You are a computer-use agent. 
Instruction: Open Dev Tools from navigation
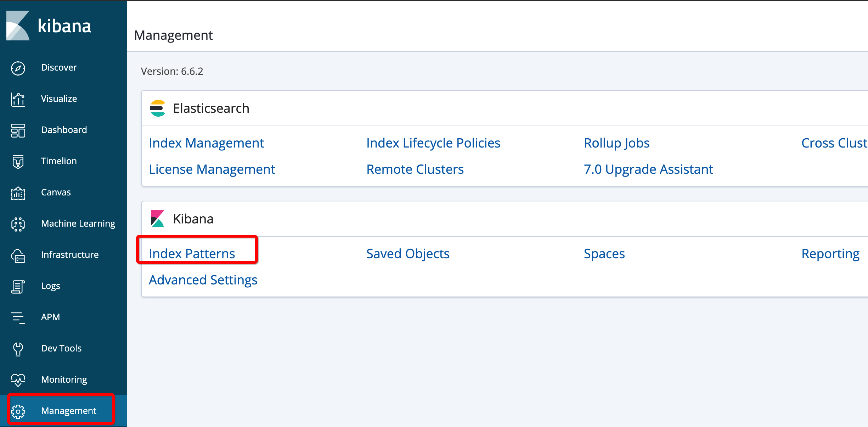point(61,348)
